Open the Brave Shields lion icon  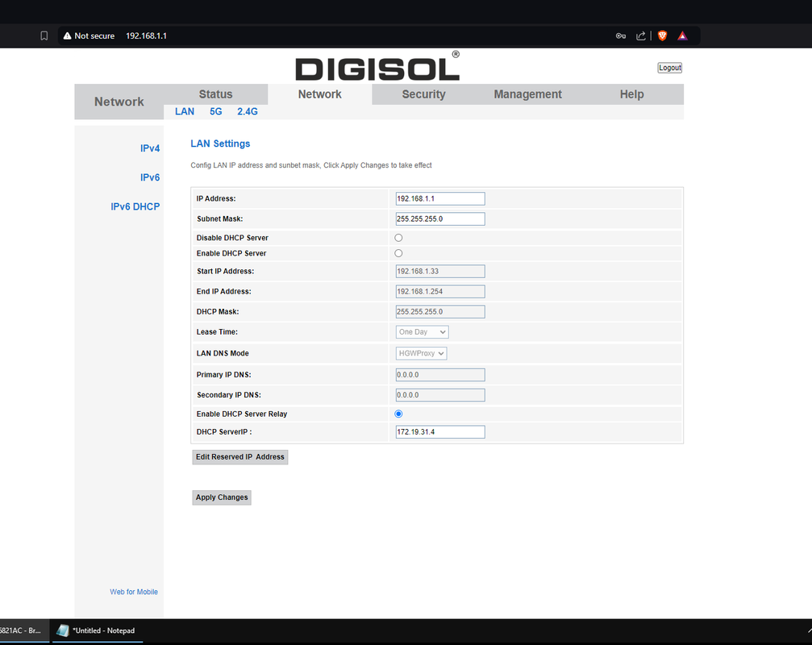[662, 35]
